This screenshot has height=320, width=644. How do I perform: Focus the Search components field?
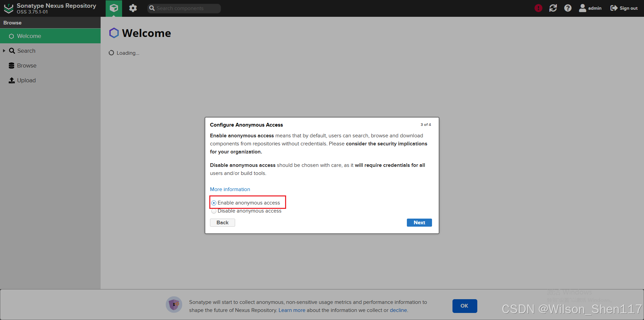[x=184, y=8]
